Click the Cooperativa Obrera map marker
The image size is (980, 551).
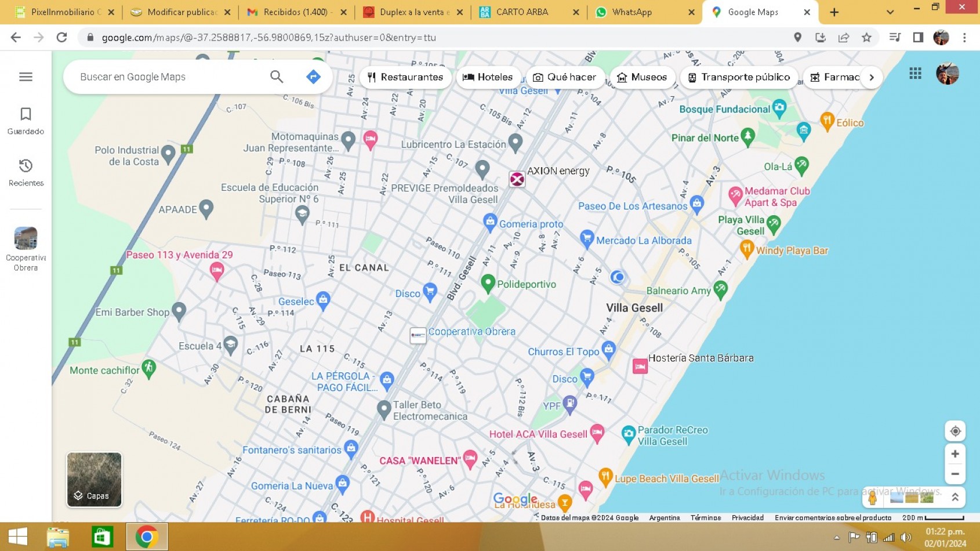point(418,335)
